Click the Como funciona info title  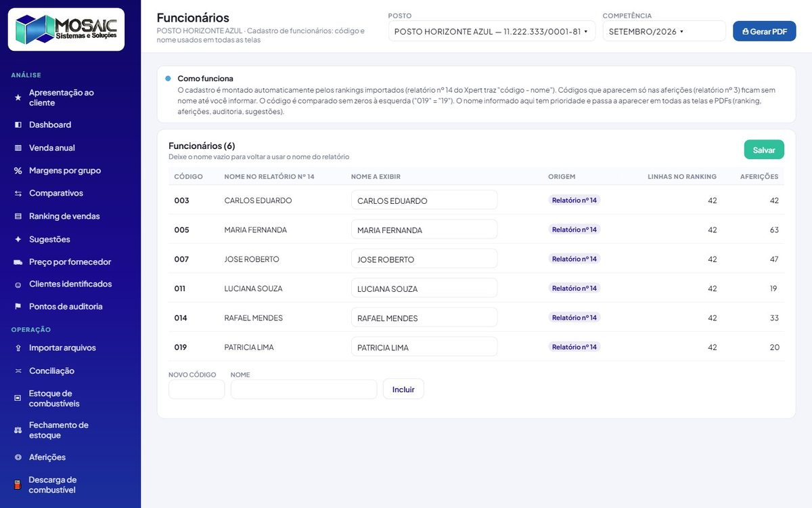[x=206, y=79]
